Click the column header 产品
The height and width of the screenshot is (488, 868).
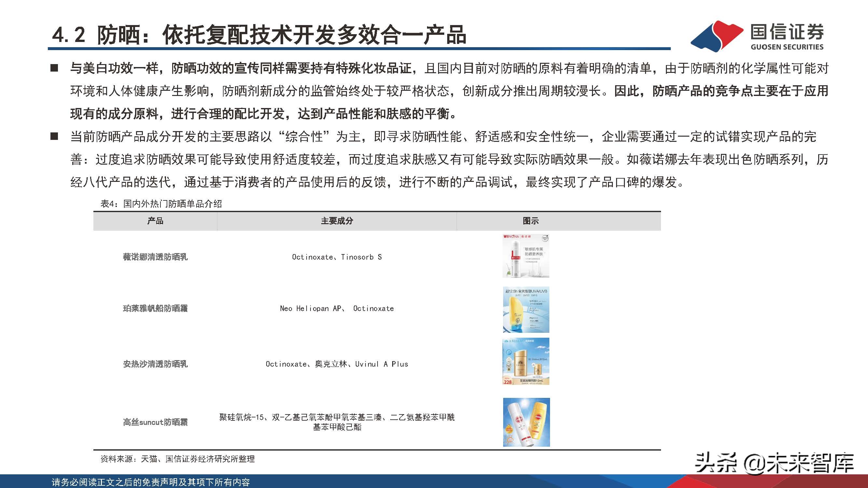tap(155, 221)
